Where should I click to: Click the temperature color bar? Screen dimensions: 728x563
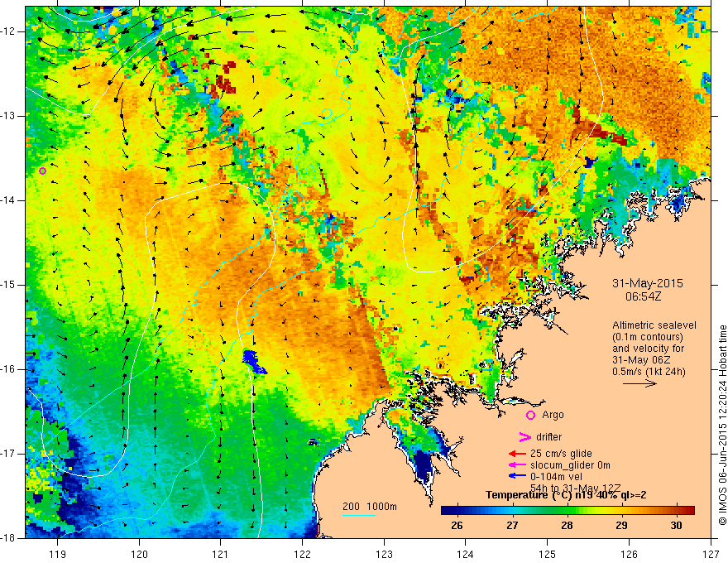(568, 511)
